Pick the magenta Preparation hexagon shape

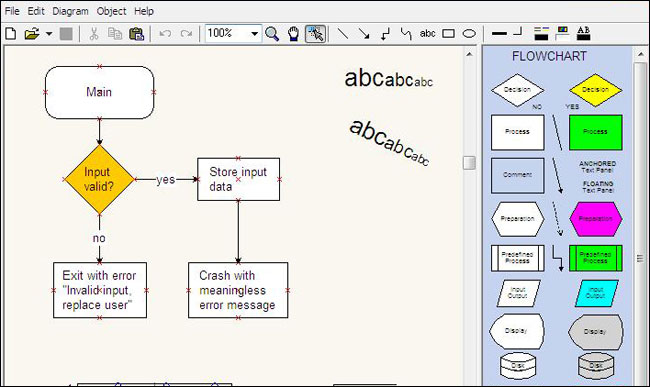595,219
